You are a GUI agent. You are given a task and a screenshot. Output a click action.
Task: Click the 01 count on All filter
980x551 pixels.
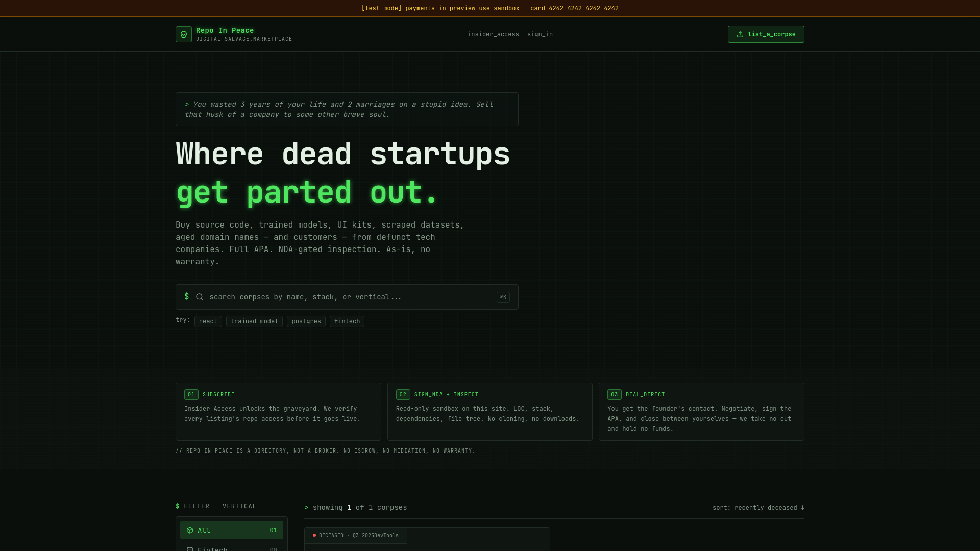click(273, 530)
